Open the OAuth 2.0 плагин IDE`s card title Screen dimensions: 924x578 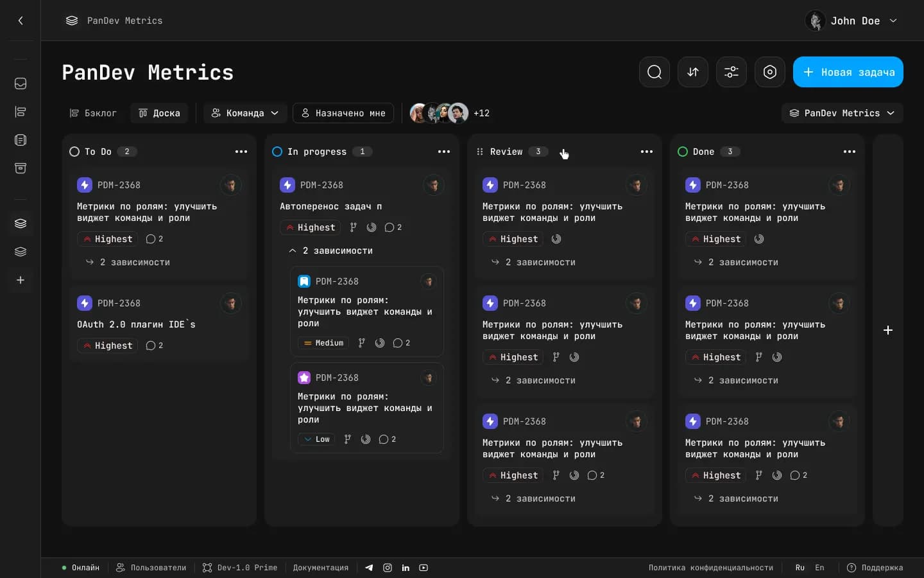pyautogui.click(x=136, y=324)
